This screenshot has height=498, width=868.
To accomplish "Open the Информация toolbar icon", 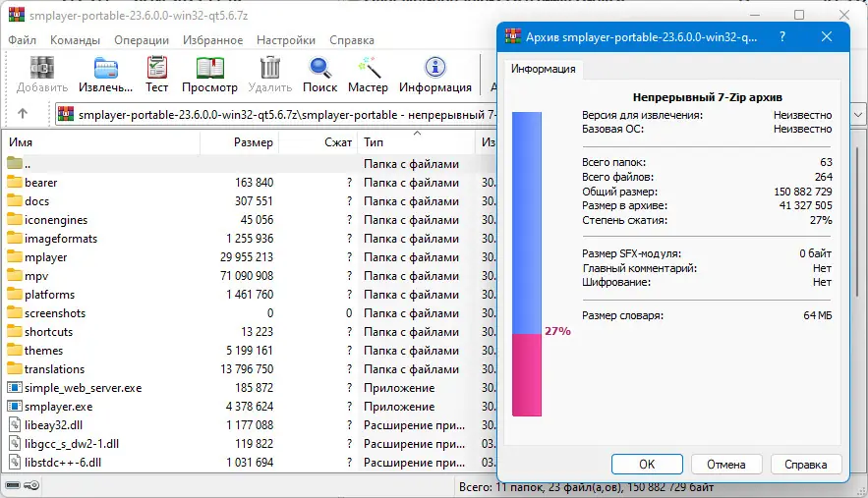I will tap(435, 68).
